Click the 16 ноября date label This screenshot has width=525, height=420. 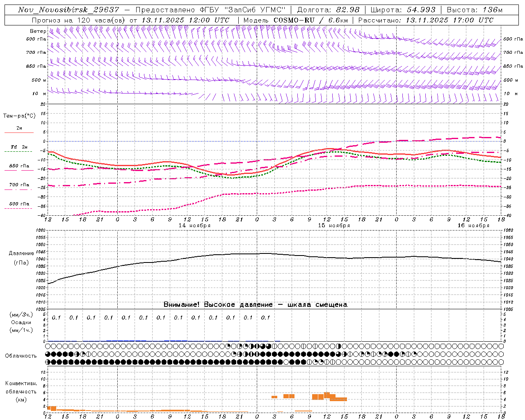[473, 226]
